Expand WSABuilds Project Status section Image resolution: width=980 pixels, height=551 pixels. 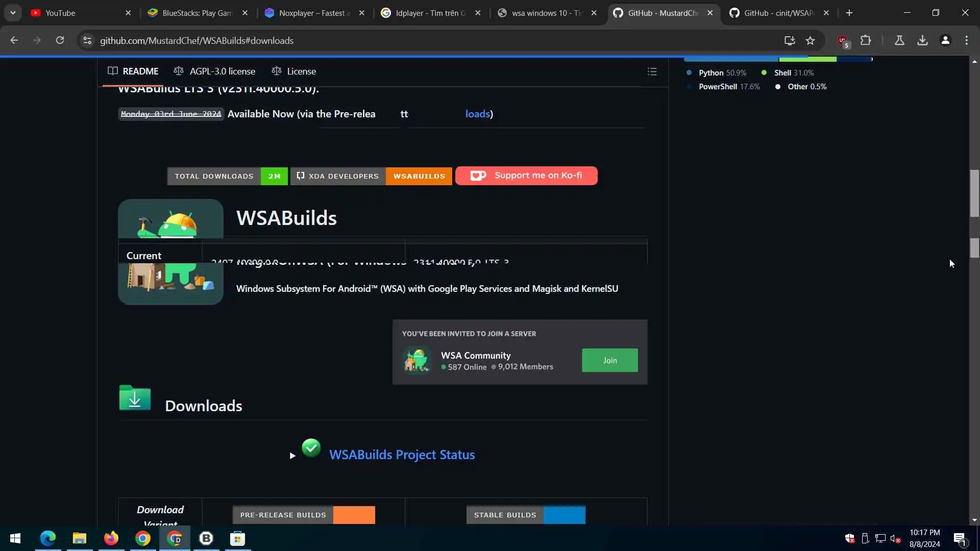pos(292,455)
